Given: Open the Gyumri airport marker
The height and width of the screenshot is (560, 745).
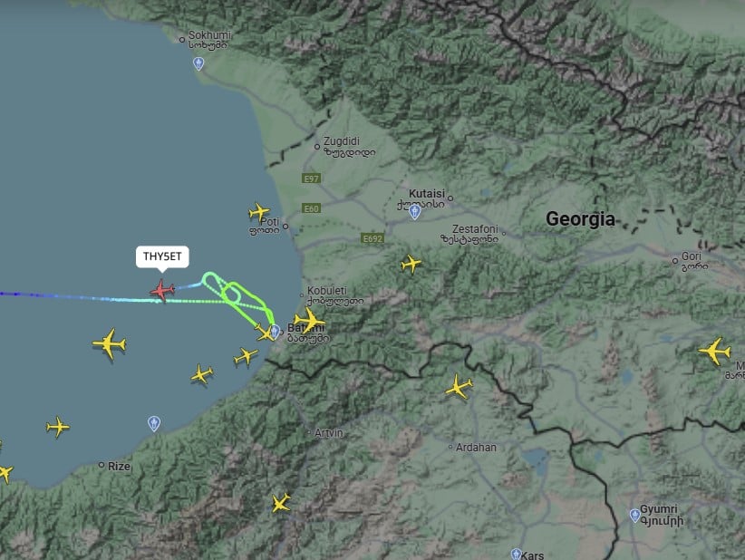Looking at the screenshot, I should tap(634, 516).
